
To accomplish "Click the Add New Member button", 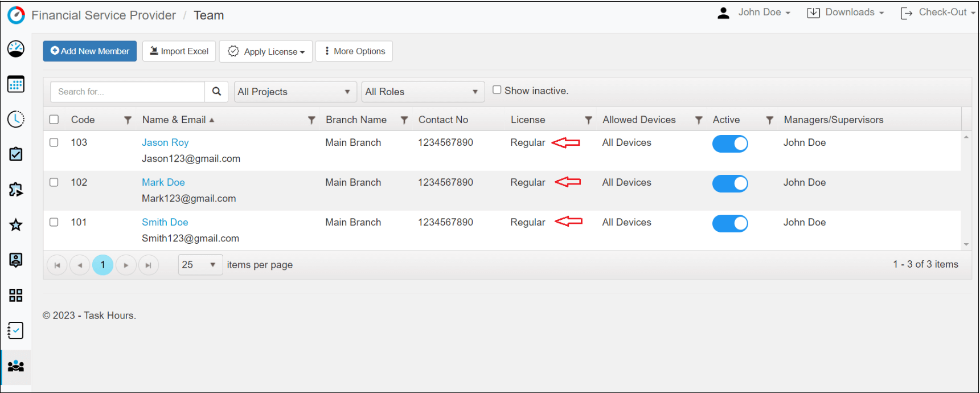I will (x=90, y=51).
